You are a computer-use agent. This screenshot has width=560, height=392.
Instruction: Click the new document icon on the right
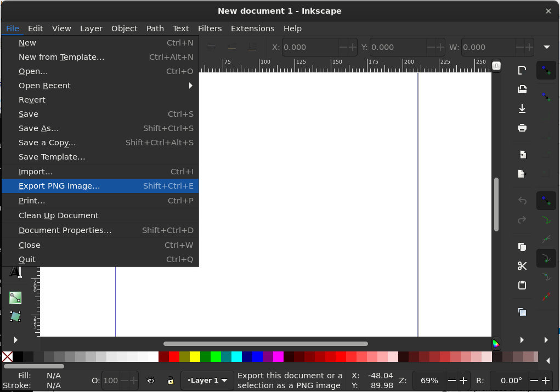click(x=522, y=70)
